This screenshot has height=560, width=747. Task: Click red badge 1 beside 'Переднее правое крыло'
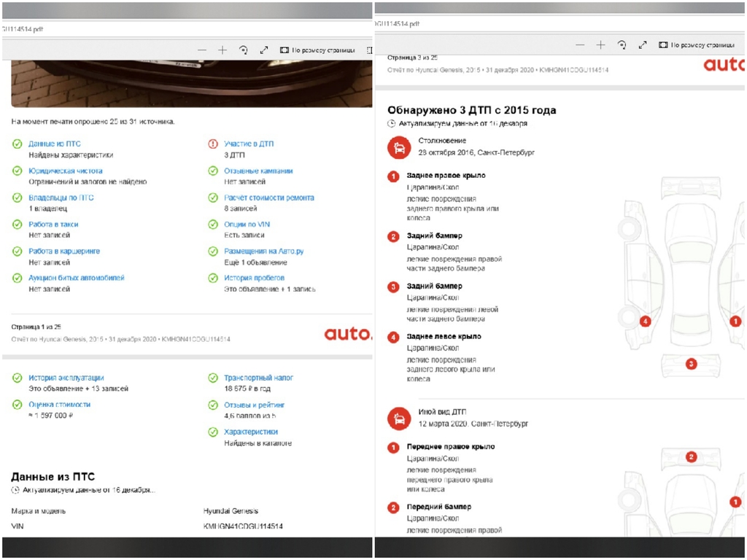coord(393,448)
